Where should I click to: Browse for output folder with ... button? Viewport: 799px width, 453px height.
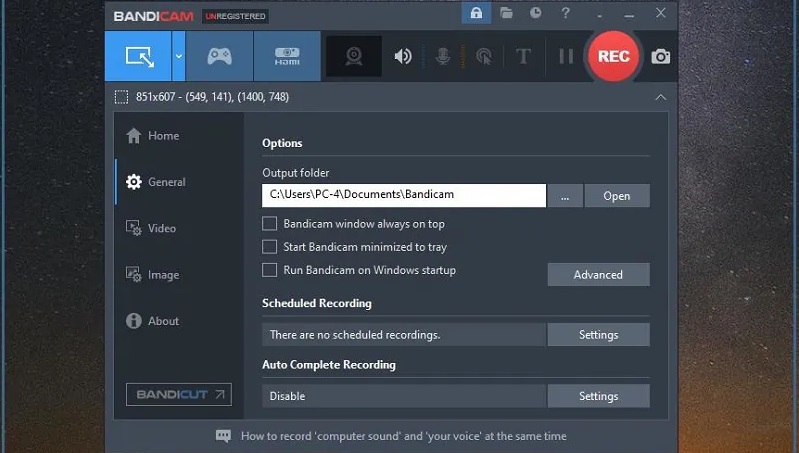[565, 196]
